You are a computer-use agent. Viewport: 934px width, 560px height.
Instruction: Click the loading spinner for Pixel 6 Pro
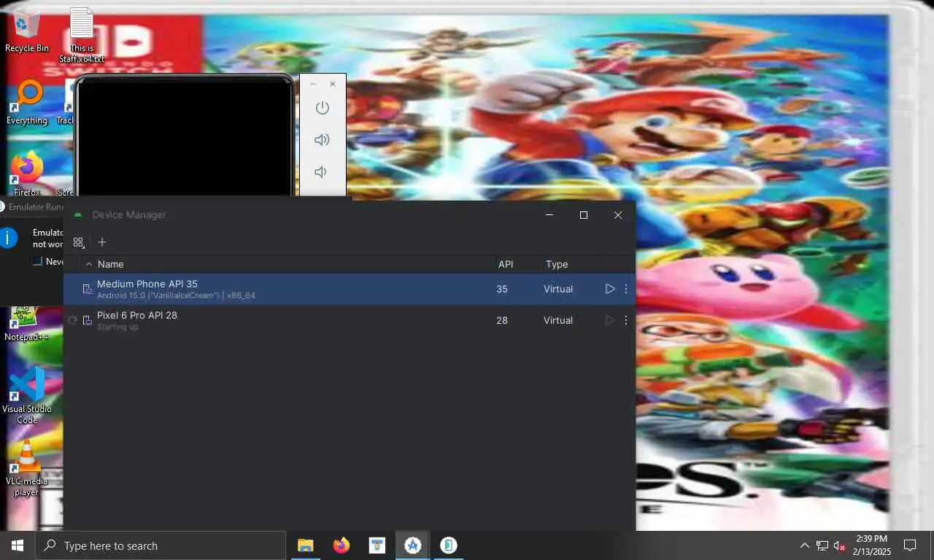click(x=72, y=320)
